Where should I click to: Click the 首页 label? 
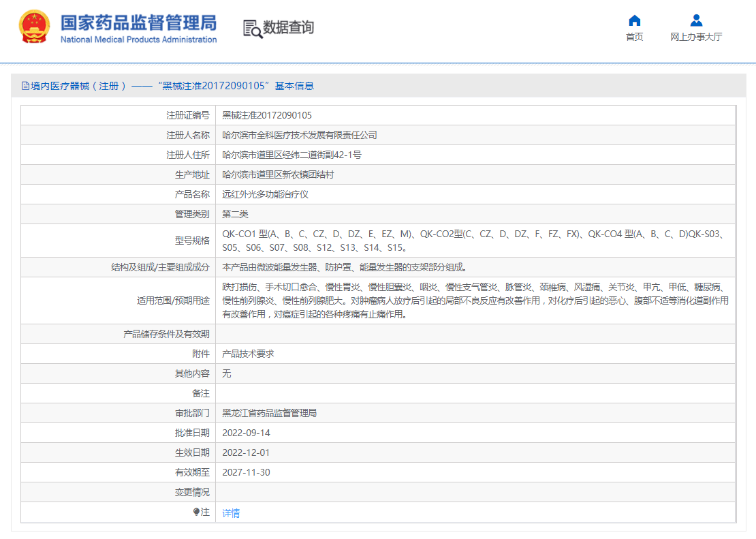point(635,37)
